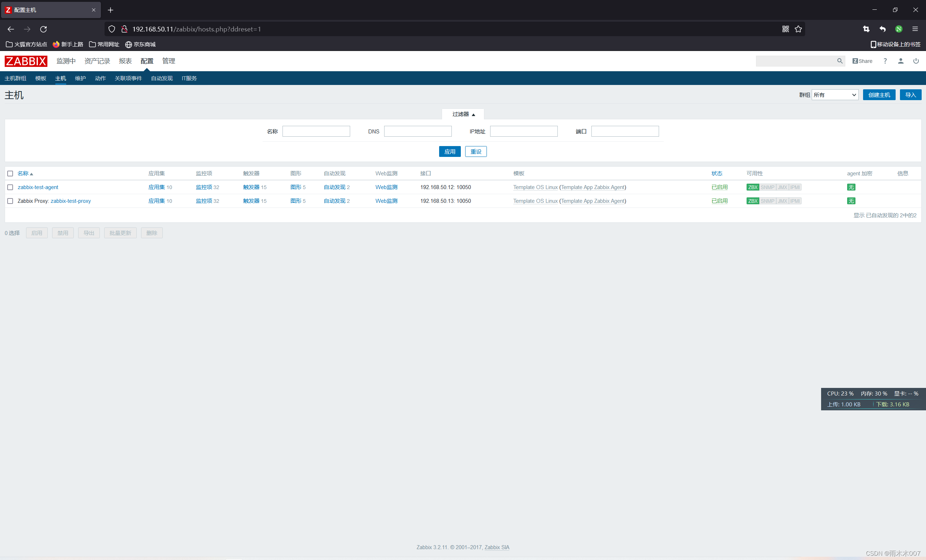This screenshot has width=926, height=560.
Task: Click ZBX availability badge for zabbix-test-proxy
Action: (753, 201)
